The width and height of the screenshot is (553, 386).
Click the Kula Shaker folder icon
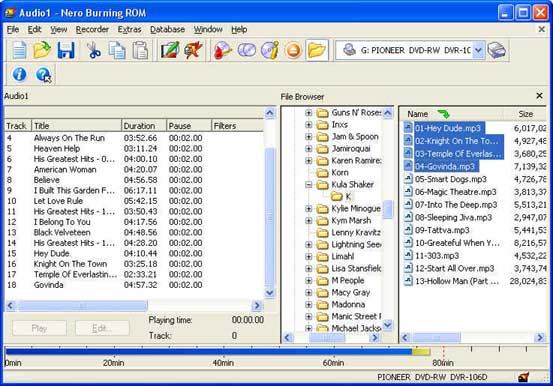[322, 185]
